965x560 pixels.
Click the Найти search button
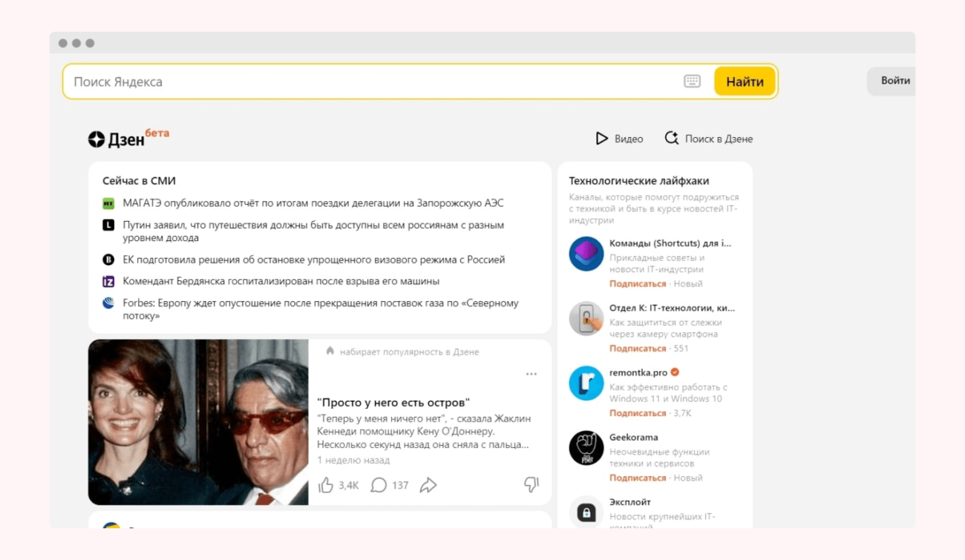pyautogui.click(x=745, y=82)
